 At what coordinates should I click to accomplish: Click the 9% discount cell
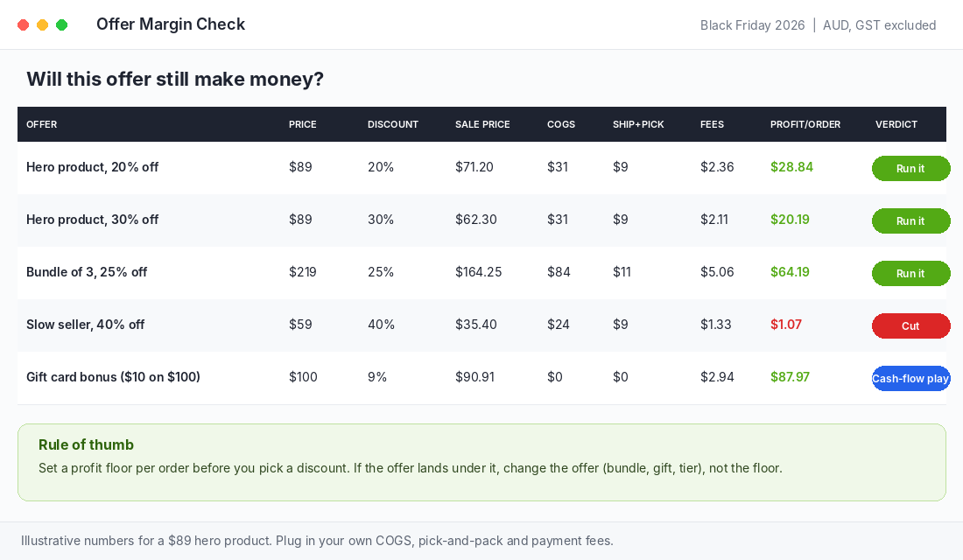(377, 377)
